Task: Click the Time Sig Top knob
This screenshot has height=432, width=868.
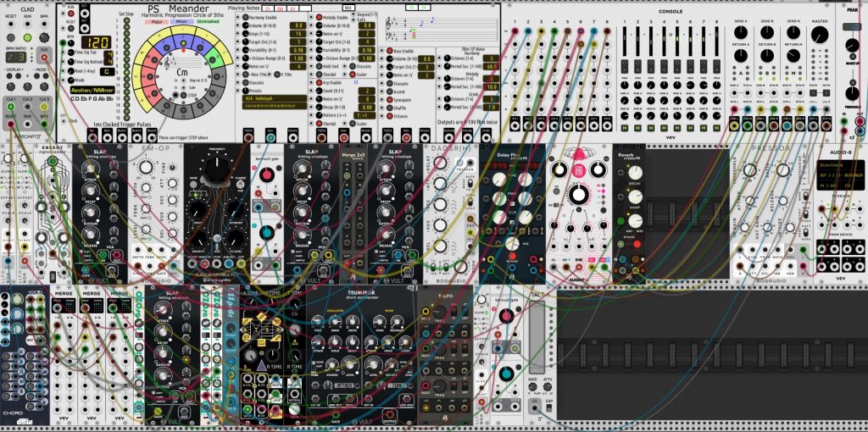Action: click(x=73, y=52)
